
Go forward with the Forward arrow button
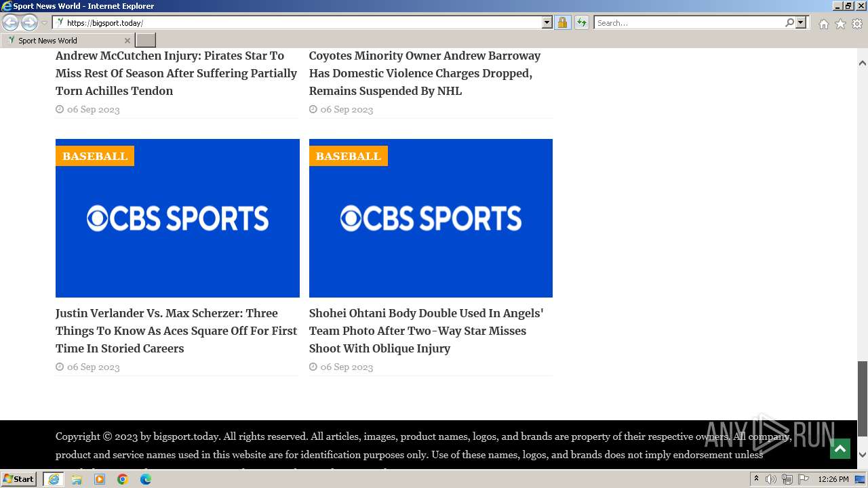(29, 22)
